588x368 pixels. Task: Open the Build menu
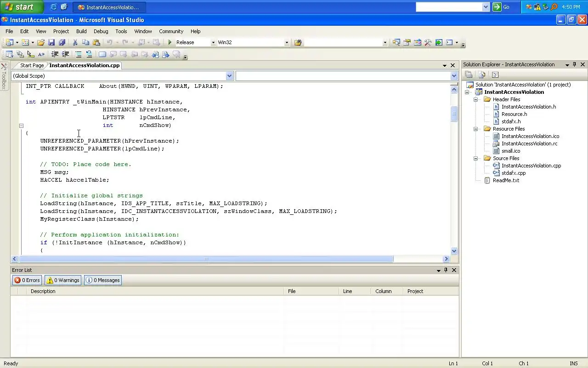81,31
